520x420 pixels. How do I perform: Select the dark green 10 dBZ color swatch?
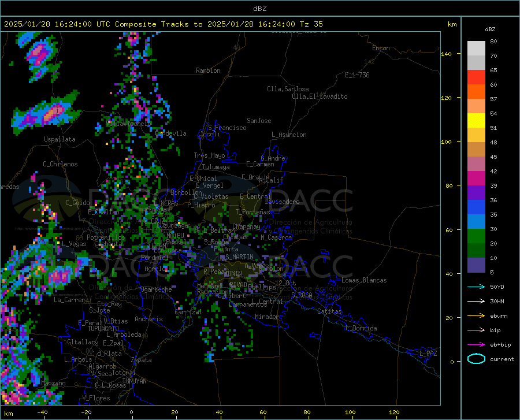click(x=476, y=251)
